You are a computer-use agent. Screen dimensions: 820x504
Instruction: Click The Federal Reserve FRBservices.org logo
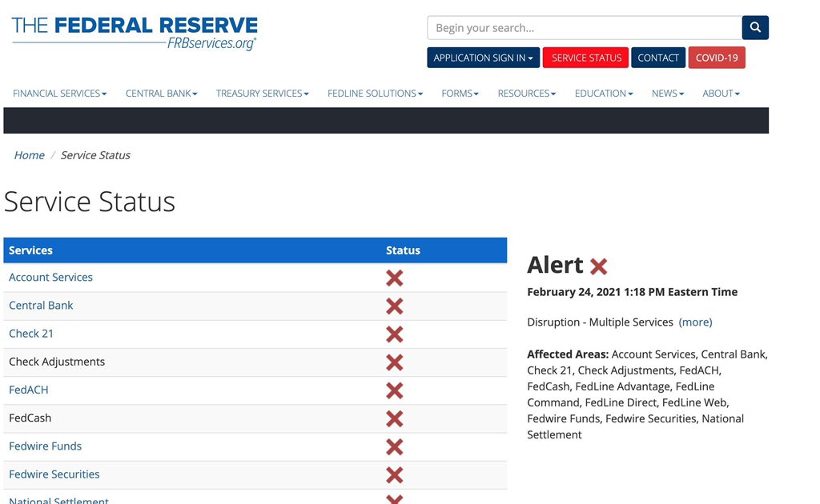[x=135, y=33]
